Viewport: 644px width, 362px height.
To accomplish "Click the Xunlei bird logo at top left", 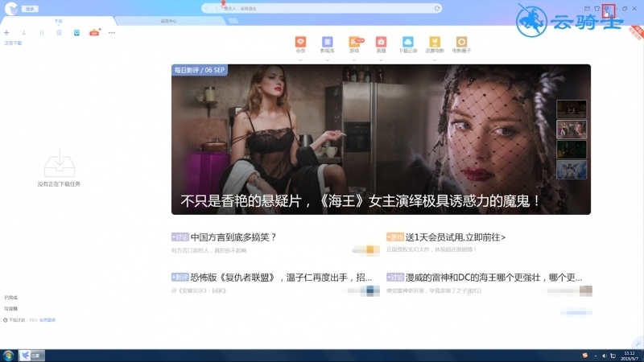I will click(11, 8).
